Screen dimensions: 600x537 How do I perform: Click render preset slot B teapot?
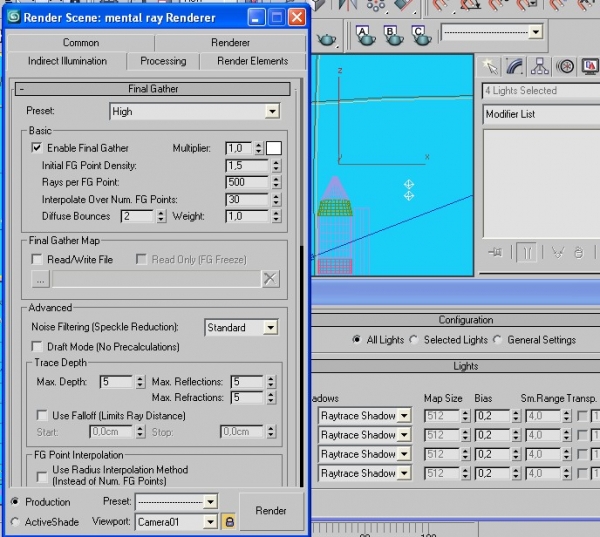[x=394, y=36]
